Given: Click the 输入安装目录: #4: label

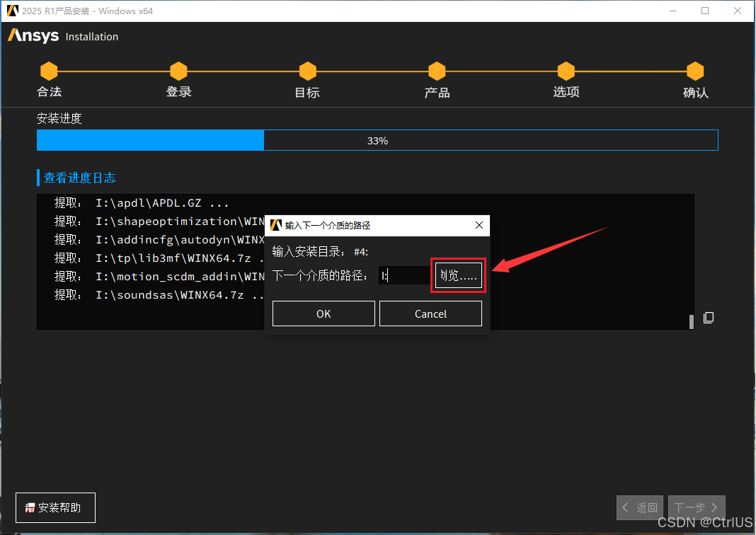Looking at the screenshot, I should click(320, 252).
